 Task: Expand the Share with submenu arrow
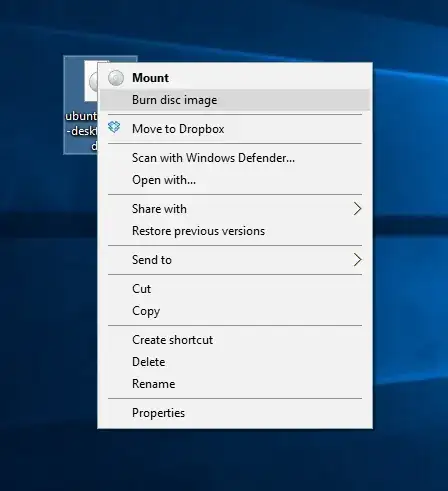click(x=357, y=209)
